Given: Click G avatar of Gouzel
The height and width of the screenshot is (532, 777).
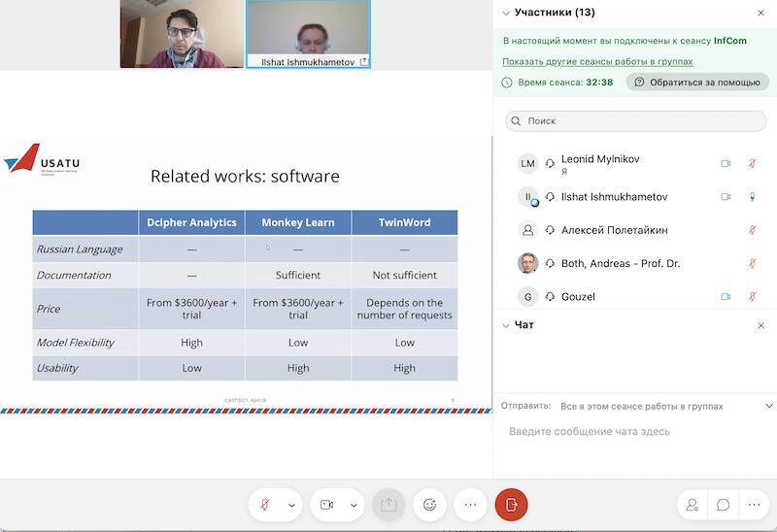Looking at the screenshot, I should point(527,297).
